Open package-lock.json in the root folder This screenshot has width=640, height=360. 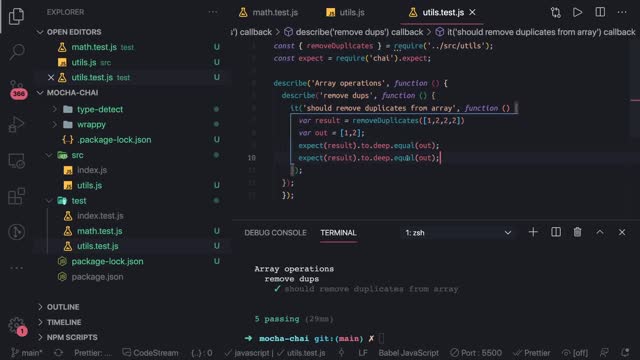[107, 262]
